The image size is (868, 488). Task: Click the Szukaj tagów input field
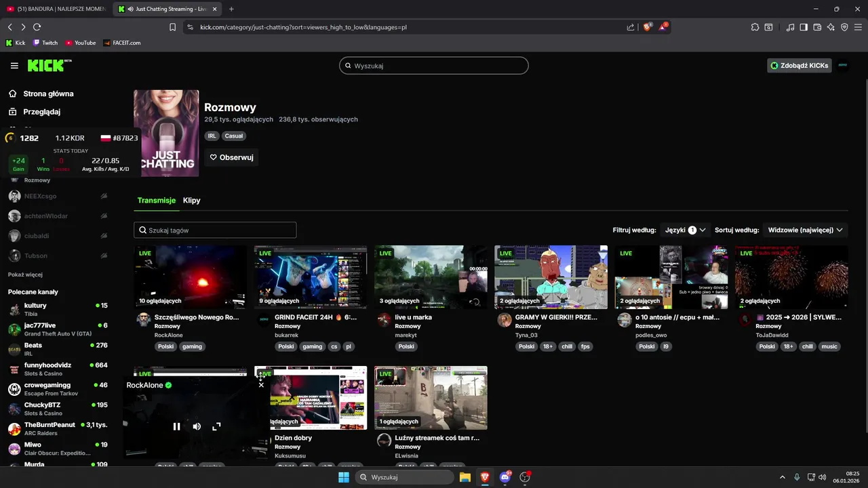(x=215, y=230)
